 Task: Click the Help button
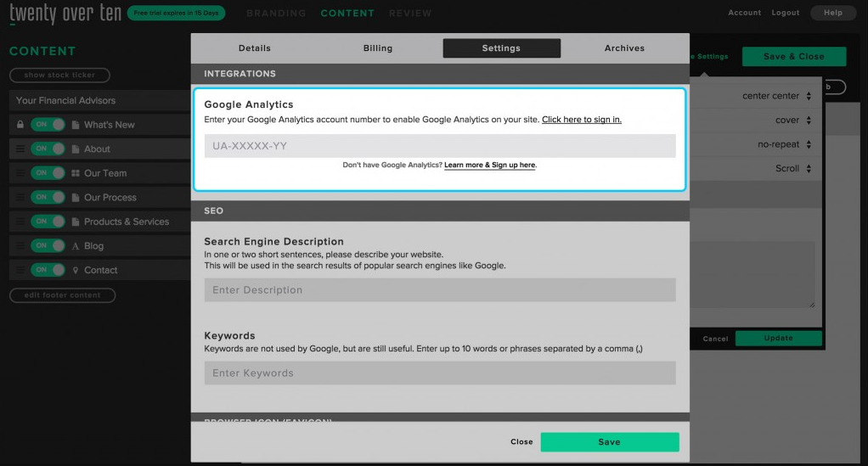pyautogui.click(x=832, y=13)
